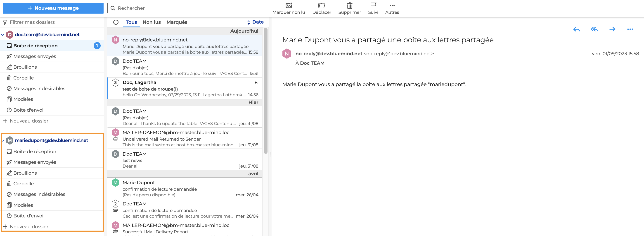This screenshot has height=236, width=644.
Task: Click the reply arrow icon in message header
Action: (x=576, y=29)
